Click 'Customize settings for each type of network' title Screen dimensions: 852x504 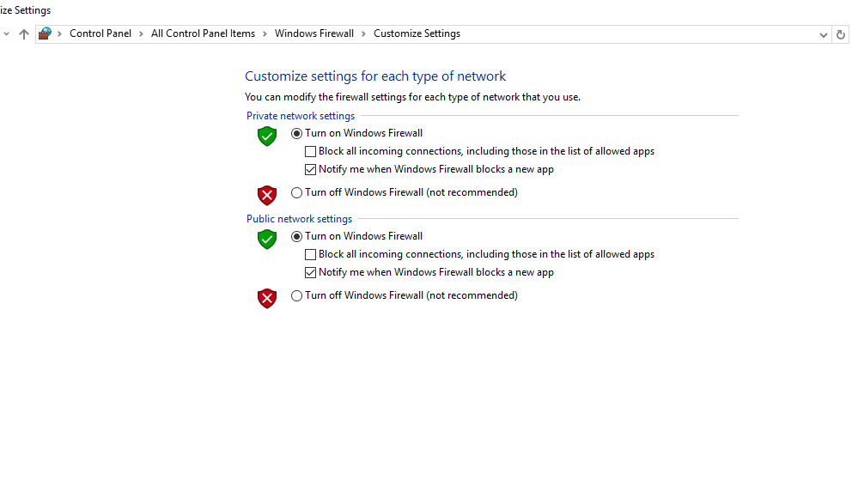coord(375,76)
